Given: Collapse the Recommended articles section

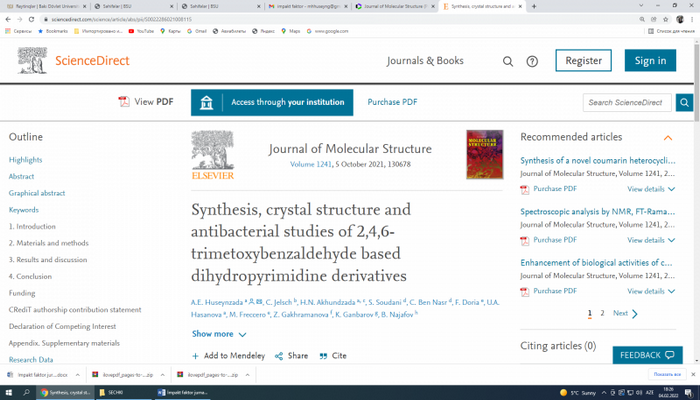Looking at the screenshot, I should point(668,137).
